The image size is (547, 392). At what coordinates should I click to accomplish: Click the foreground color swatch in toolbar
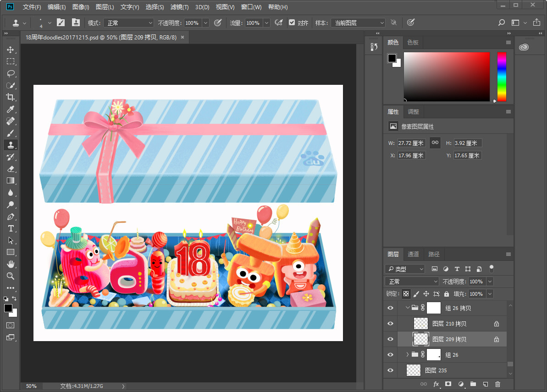pos(8,308)
